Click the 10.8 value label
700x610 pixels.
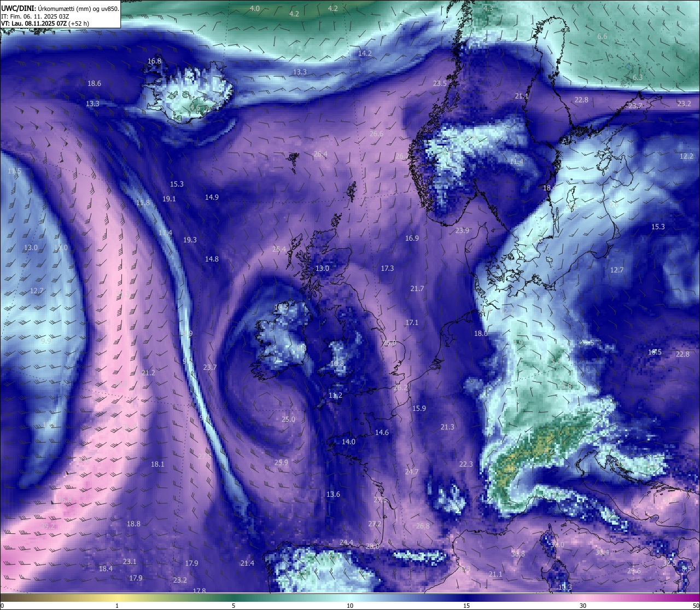pos(337,364)
